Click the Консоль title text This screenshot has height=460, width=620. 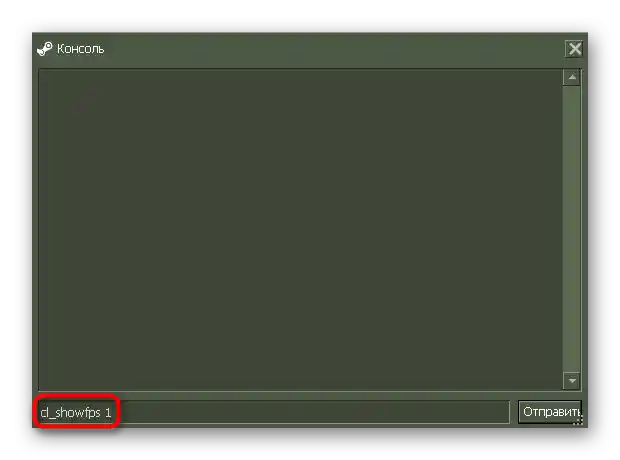[81, 49]
